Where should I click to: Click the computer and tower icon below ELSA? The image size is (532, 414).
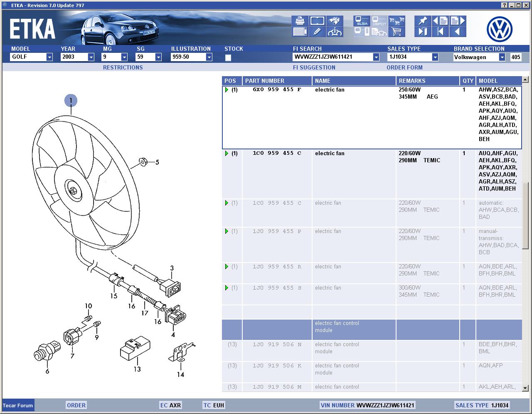(362, 32)
